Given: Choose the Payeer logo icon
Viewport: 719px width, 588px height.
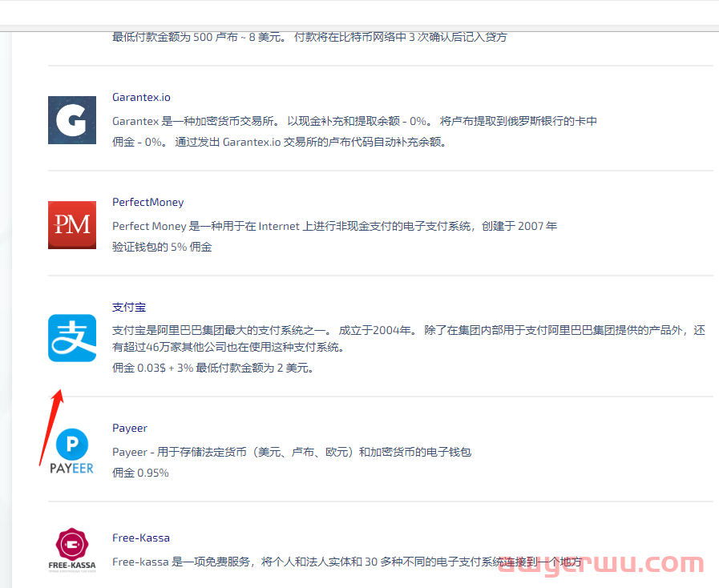Looking at the screenshot, I should coord(72,451).
